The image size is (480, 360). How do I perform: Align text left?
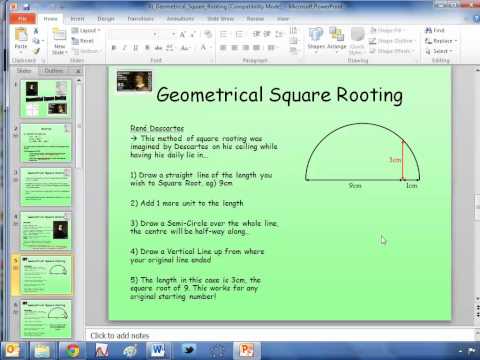(x=223, y=48)
